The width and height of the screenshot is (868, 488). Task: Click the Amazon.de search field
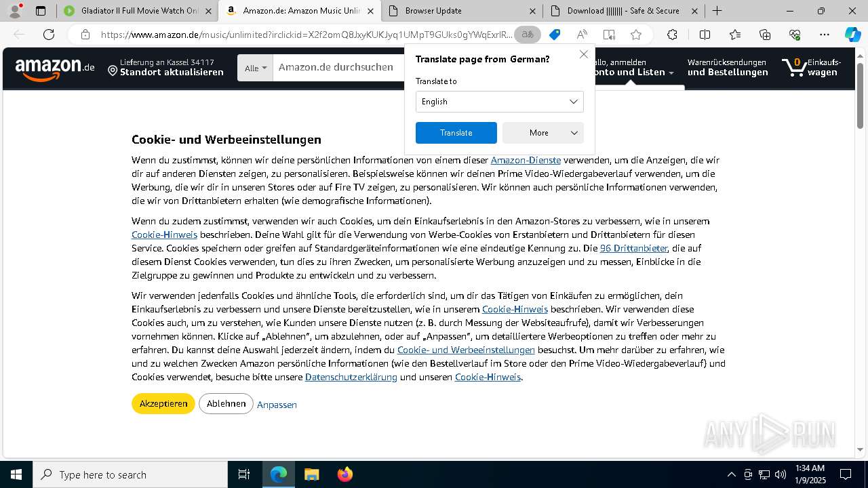pos(338,68)
